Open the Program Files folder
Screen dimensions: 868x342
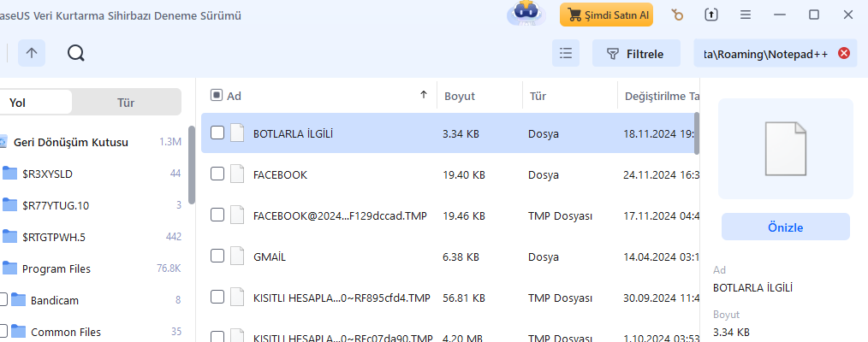click(x=56, y=269)
